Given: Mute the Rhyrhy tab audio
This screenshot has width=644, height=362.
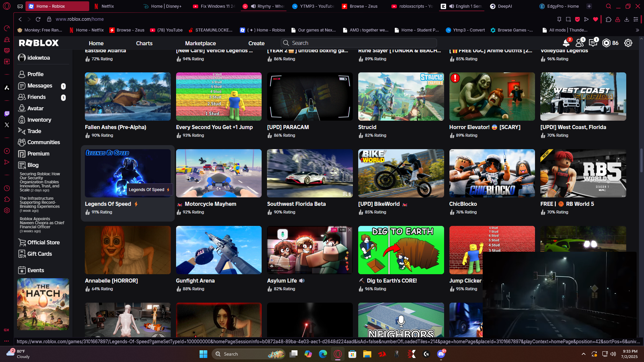Looking at the screenshot, I should click(x=254, y=6).
